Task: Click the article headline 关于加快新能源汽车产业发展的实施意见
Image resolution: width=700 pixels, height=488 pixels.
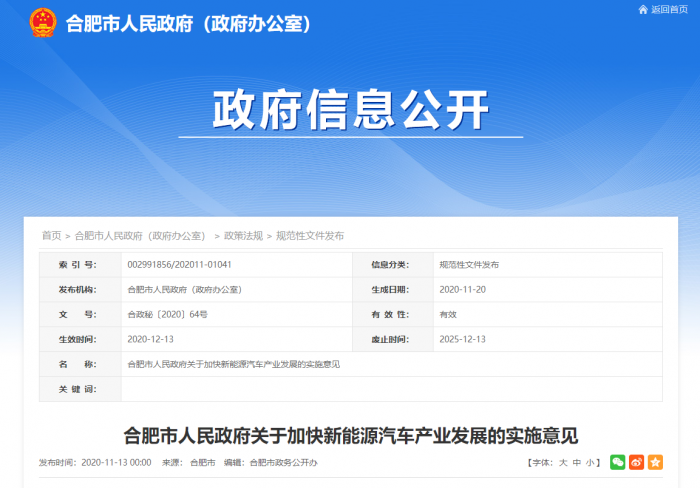Action: (351, 436)
